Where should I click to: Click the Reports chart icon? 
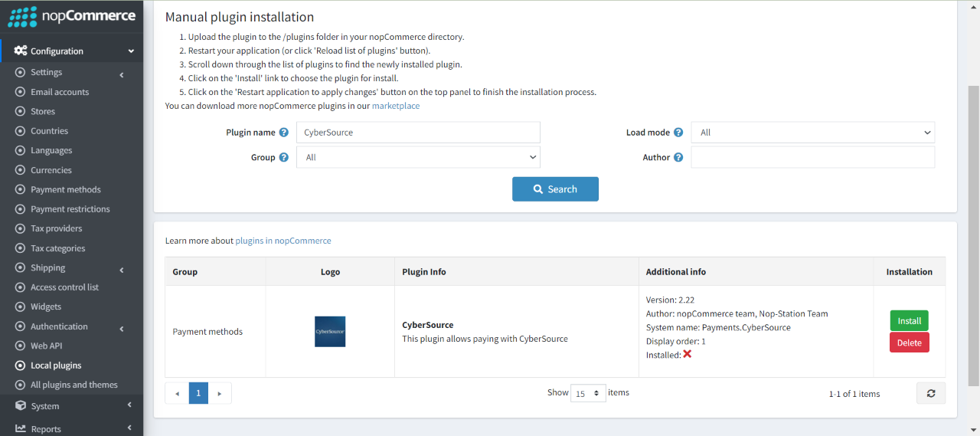(21, 428)
